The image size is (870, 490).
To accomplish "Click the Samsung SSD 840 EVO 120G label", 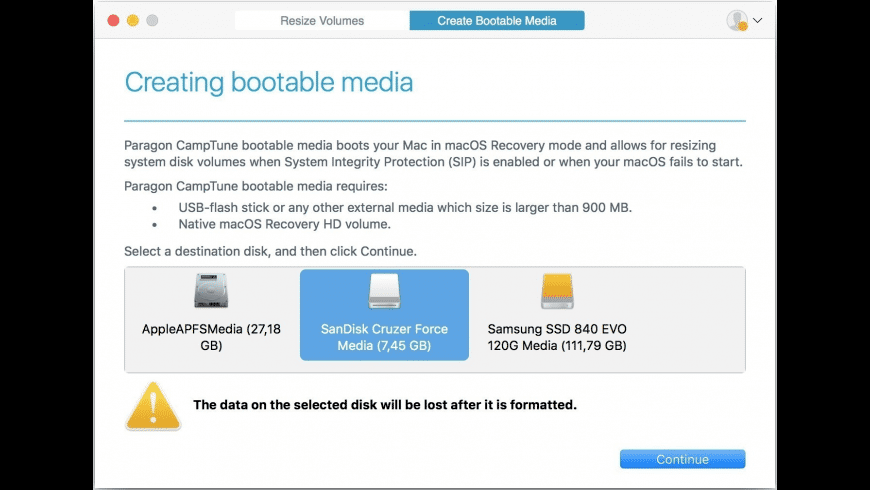I will [x=557, y=337].
